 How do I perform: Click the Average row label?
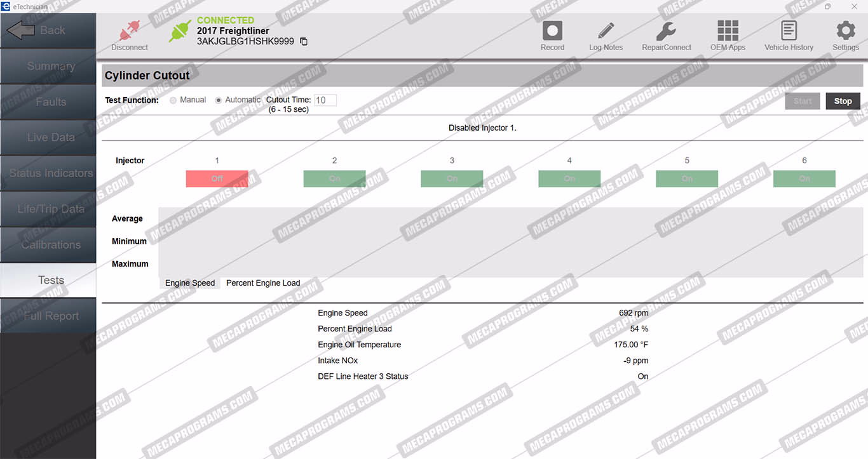pyautogui.click(x=127, y=218)
